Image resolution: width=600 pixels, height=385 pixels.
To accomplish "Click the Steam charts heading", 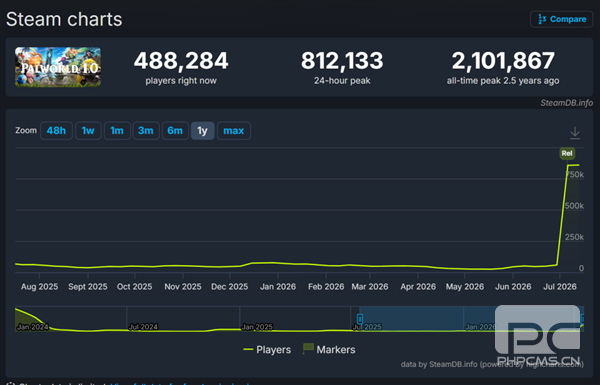I will point(64,20).
